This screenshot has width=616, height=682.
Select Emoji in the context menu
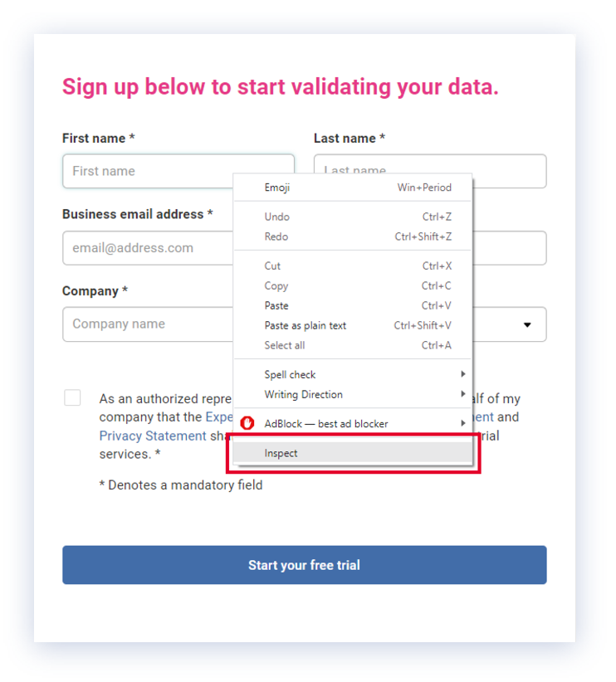277,188
